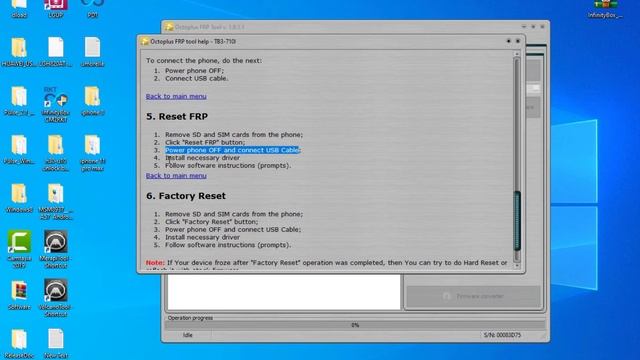
Task: Open the iphone 11 pro max folder icon
Action: (x=93, y=153)
